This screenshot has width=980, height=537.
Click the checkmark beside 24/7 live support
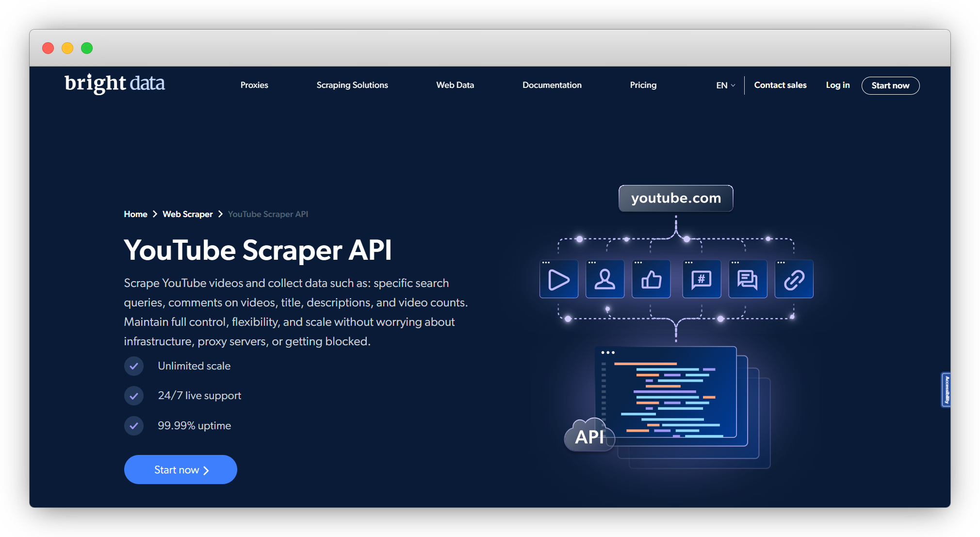(x=134, y=396)
